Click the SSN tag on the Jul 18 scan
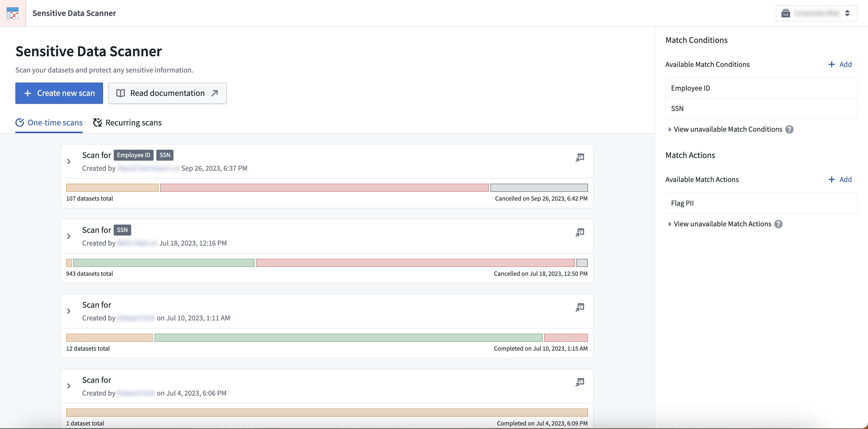The height and width of the screenshot is (429, 868). click(122, 230)
